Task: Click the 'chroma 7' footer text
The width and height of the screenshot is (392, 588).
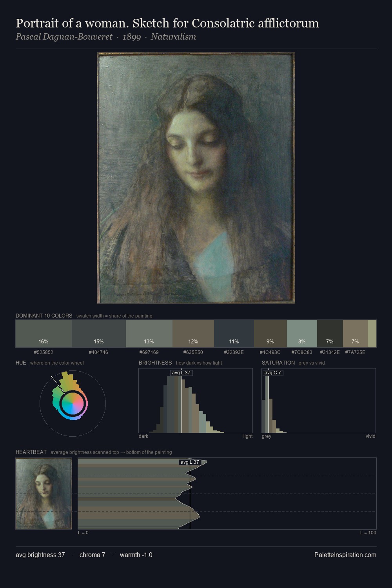Action: pyautogui.click(x=93, y=555)
